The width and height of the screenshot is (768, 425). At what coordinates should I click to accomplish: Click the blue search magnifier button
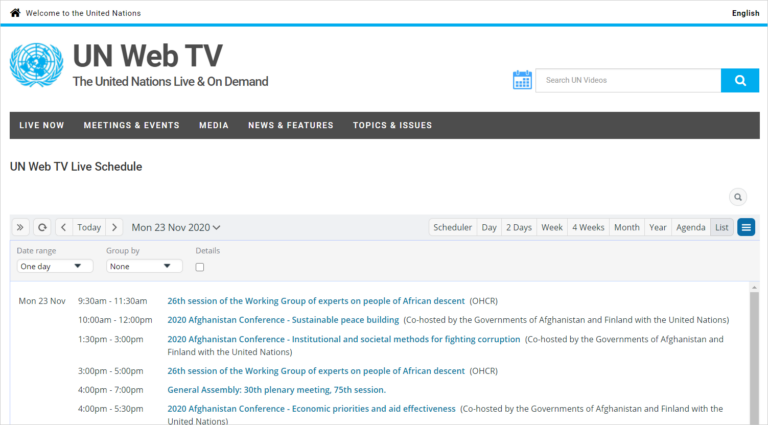pos(740,80)
